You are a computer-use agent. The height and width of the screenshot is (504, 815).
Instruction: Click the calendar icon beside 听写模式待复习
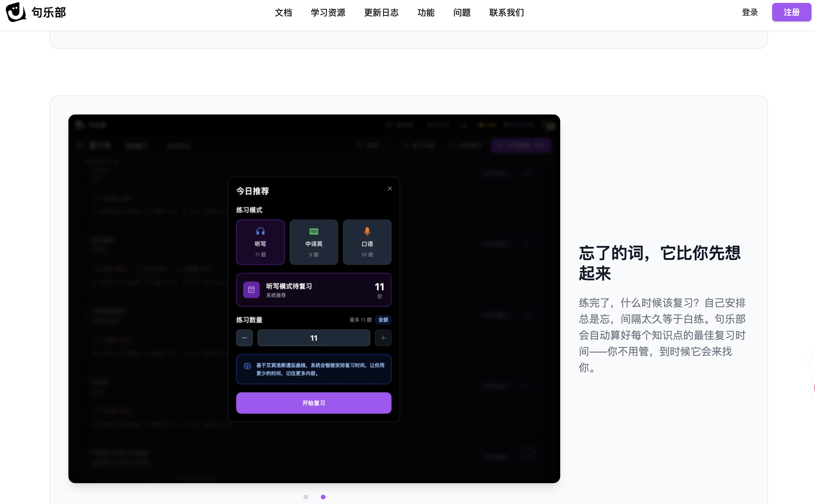252,290
